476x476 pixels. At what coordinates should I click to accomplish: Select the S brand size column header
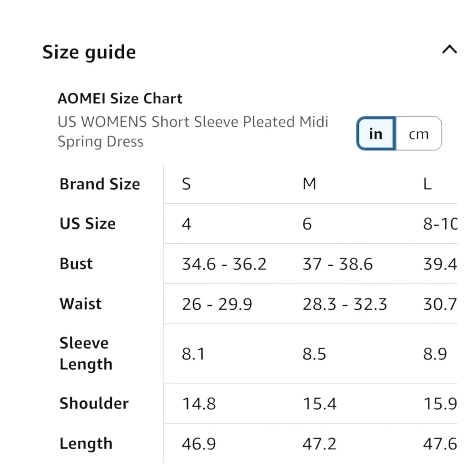point(187,184)
